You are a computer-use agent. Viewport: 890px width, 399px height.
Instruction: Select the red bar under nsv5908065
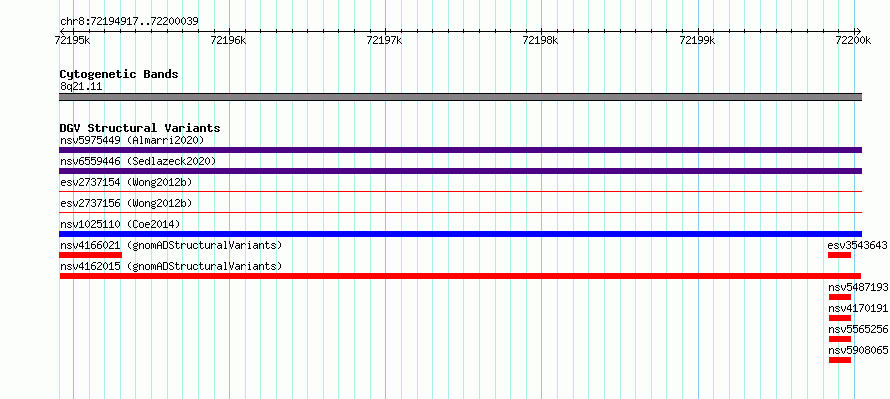click(840, 360)
